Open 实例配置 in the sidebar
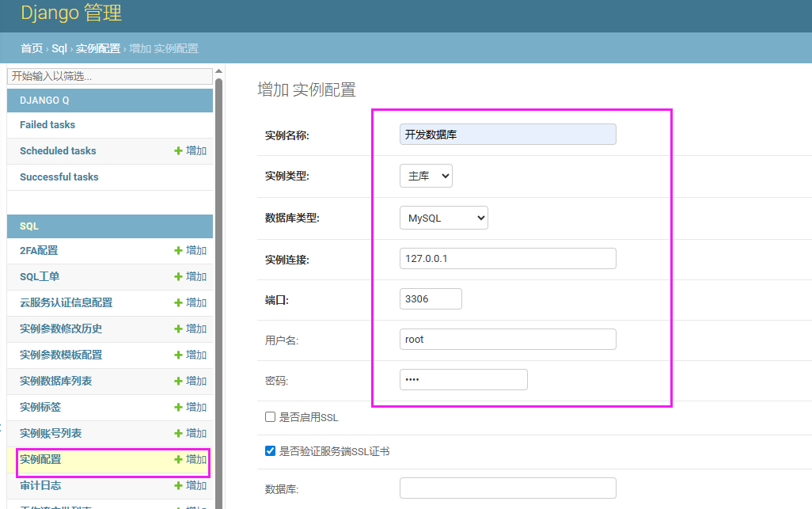Viewport: 812px width, 509px height. (x=40, y=460)
